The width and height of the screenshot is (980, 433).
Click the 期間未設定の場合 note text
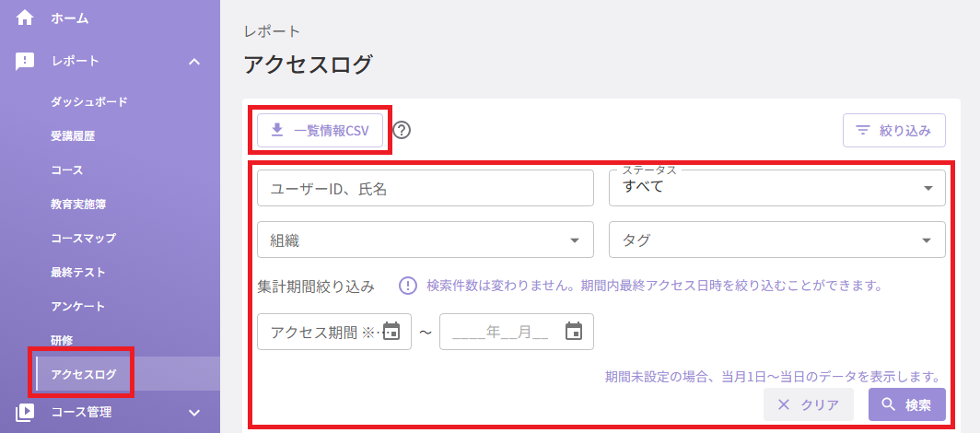tap(773, 377)
